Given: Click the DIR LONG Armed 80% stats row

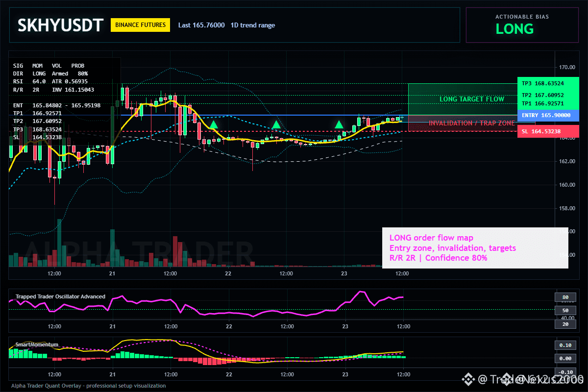Looking at the screenshot, I should 50,73.
